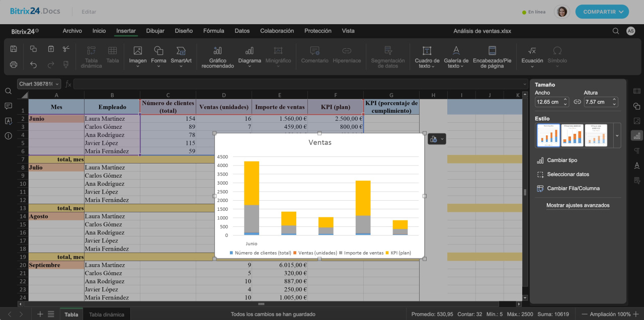Click Mostrar ajustes avanzados link
644x320 pixels.
point(578,205)
